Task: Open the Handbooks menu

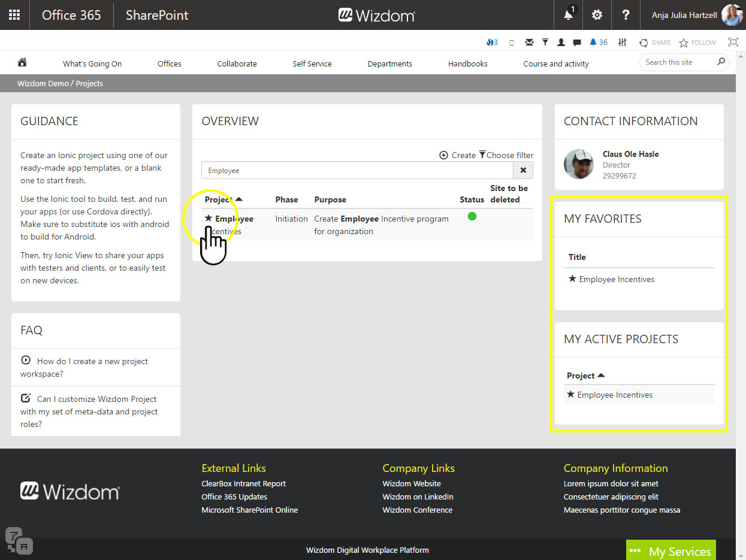Action: pos(468,63)
